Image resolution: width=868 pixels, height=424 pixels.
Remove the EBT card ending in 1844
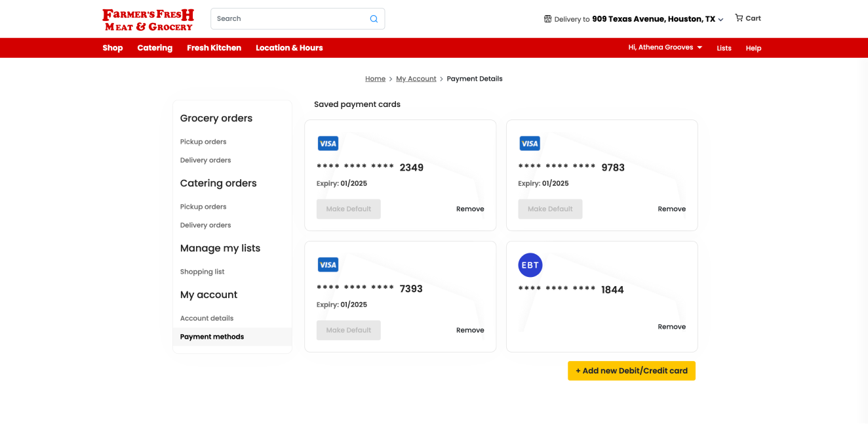(x=671, y=327)
